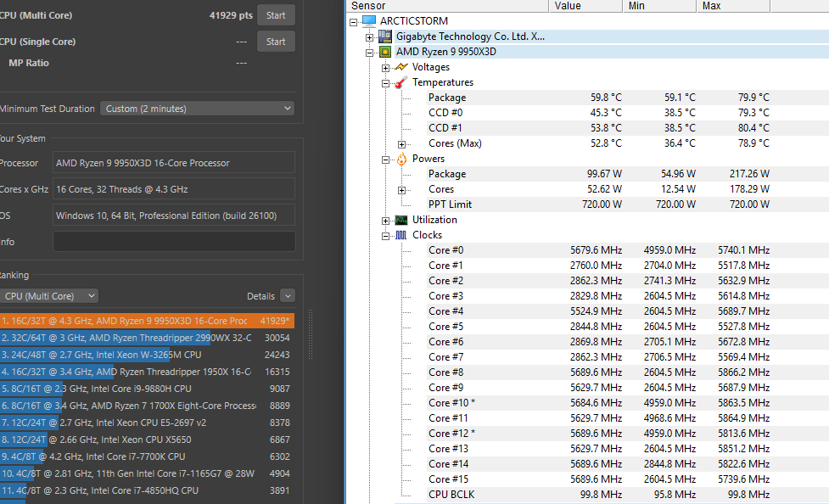
Task: Click the Clocks waveform icon
Action: 401,235
